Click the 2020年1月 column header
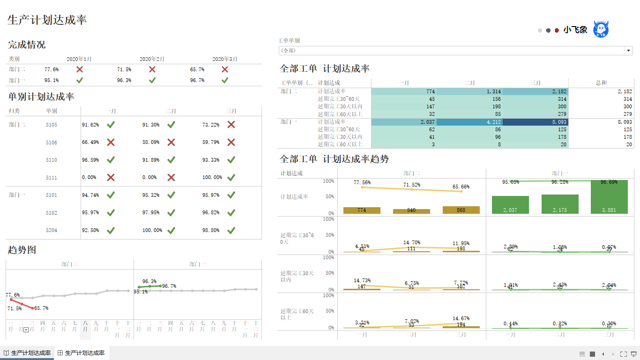 [79, 59]
